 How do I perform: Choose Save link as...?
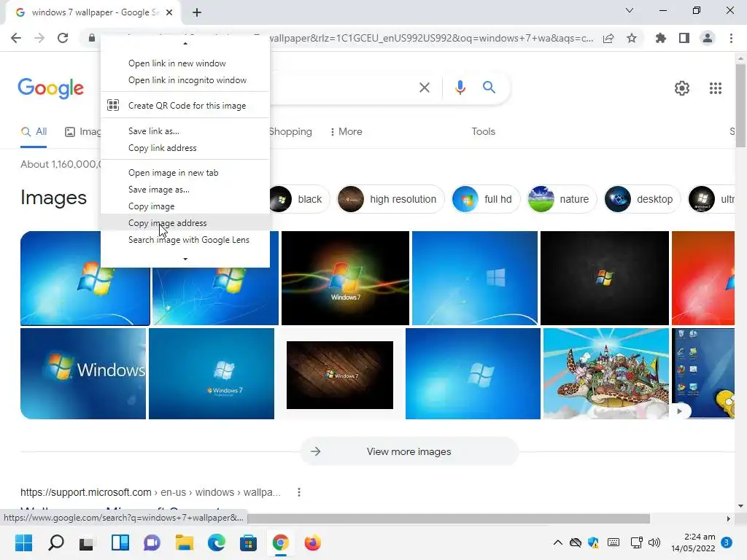[x=185, y=131]
